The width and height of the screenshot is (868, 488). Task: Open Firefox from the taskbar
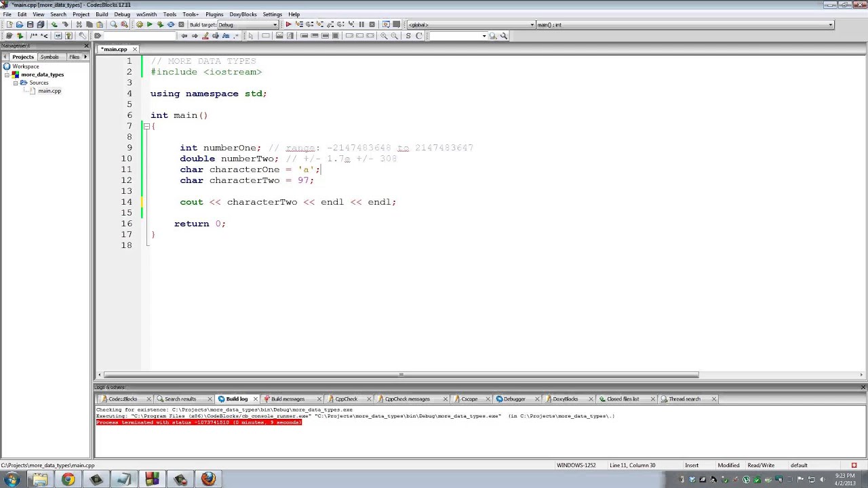point(208,480)
